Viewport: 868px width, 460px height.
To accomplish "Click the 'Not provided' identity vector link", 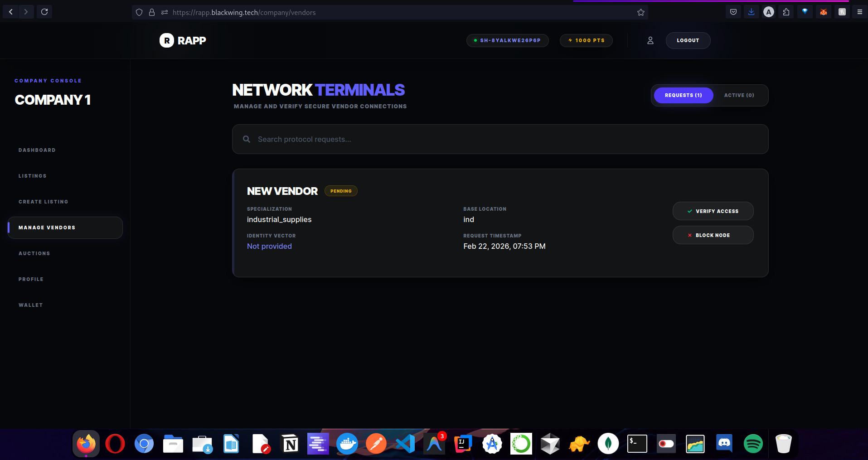I will pos(269,246).
